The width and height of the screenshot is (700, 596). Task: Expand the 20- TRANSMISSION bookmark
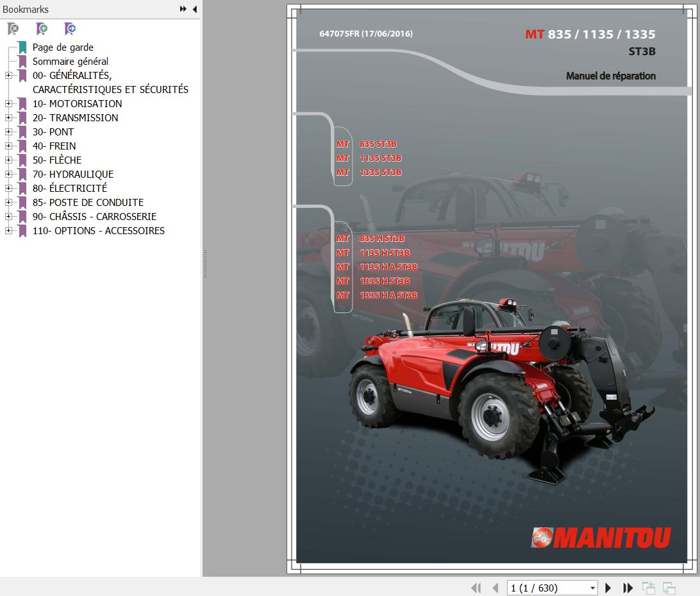pos(8,118)
